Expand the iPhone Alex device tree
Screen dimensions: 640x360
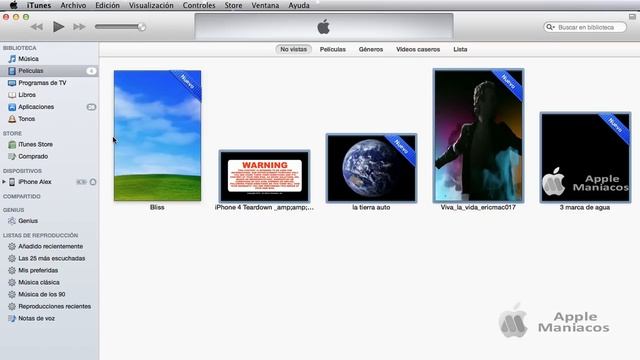[4, 182]
